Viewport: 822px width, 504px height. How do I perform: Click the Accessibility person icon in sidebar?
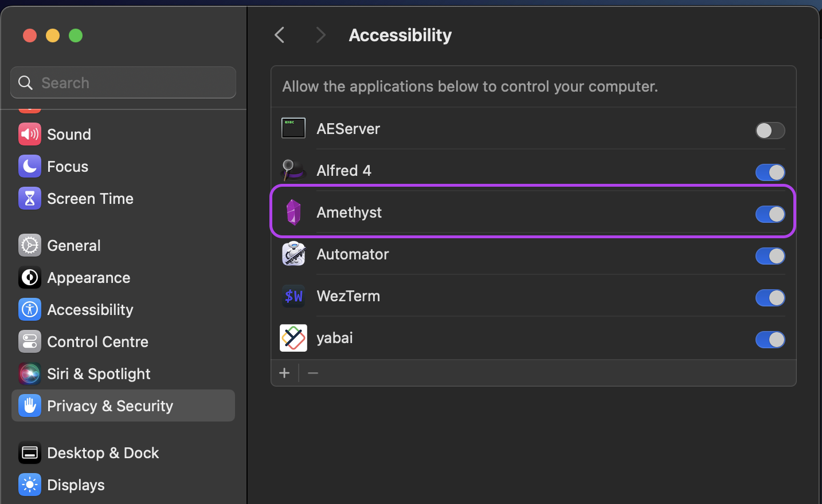(29, 309)
